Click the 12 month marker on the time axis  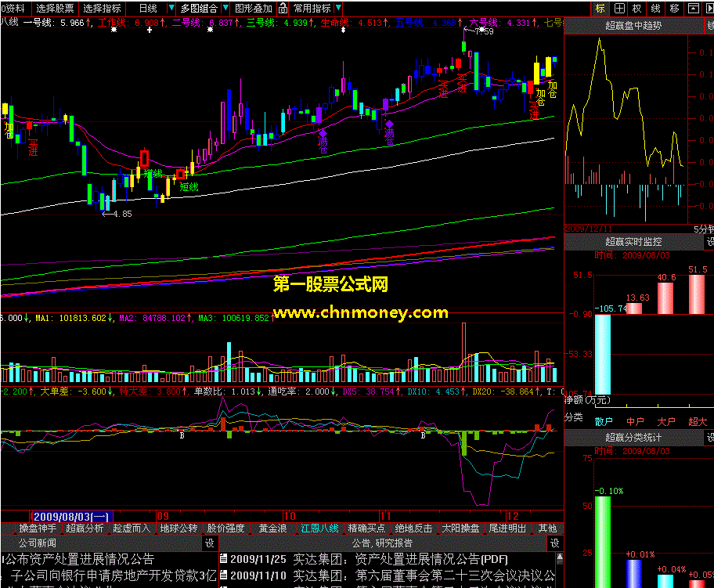coord(513,517)
